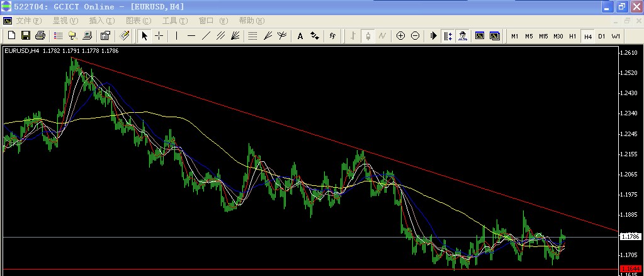Switch to candlestick chart mode

point(368,36)
